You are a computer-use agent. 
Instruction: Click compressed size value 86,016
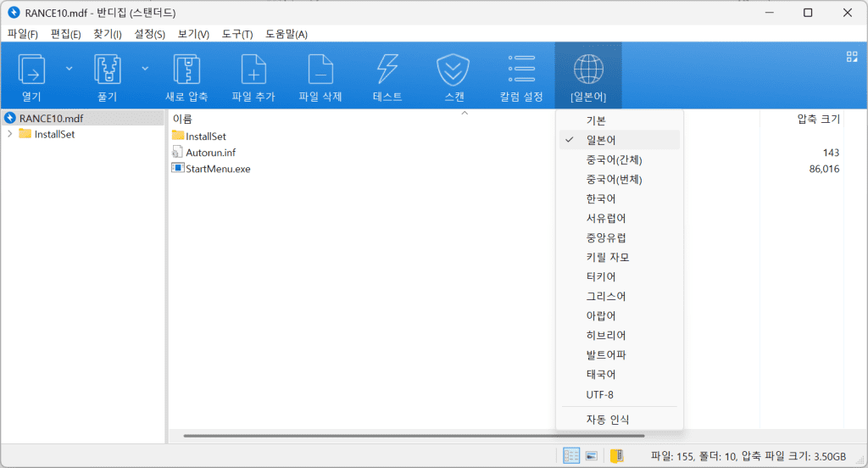[824, 169]
